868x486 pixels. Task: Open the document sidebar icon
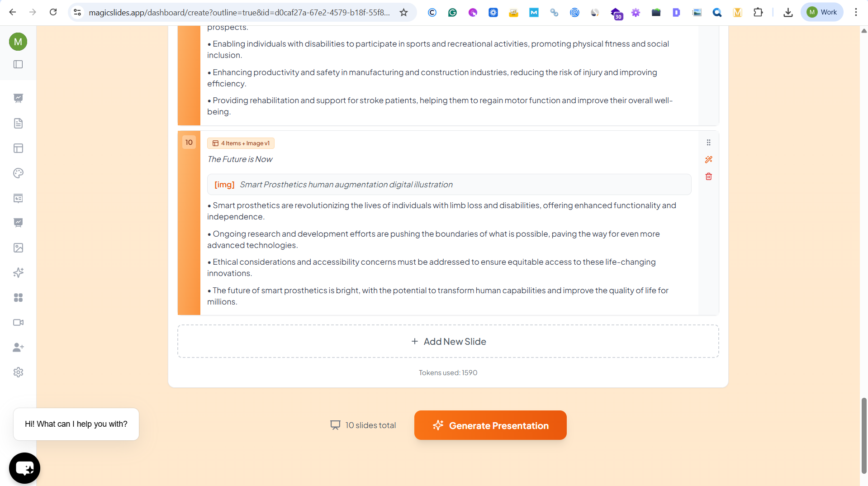[x=18, y=123]
